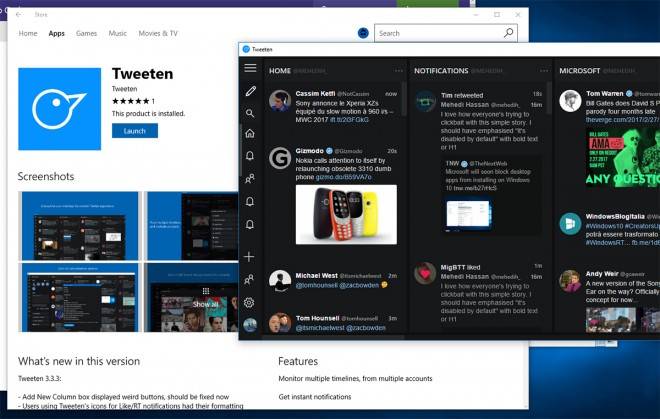
Task: Open Cassim Ketfi's profile picture
Action: pyautogui.click(x=280, y=101)
